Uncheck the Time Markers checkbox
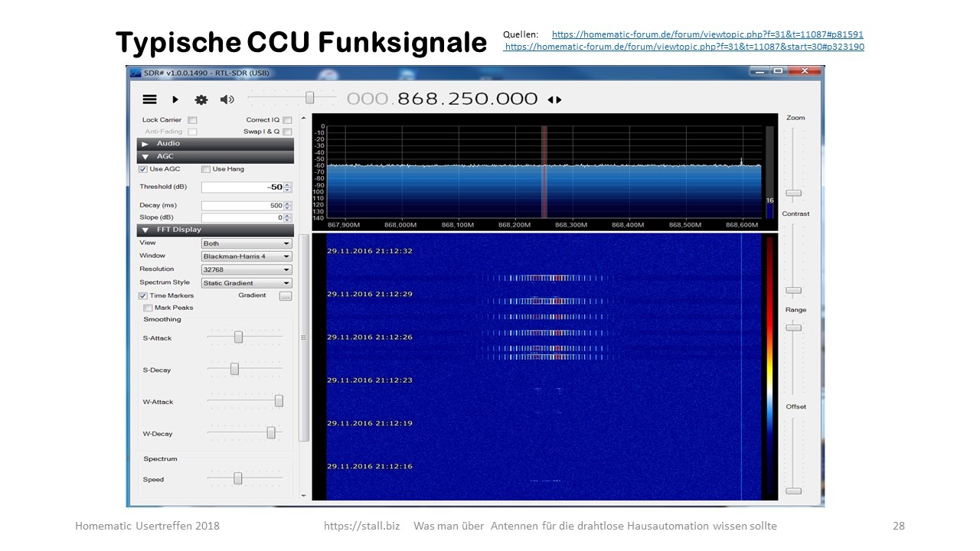This screenshot has width=980, height=551. pyautogui.click(x=143, y=295)
